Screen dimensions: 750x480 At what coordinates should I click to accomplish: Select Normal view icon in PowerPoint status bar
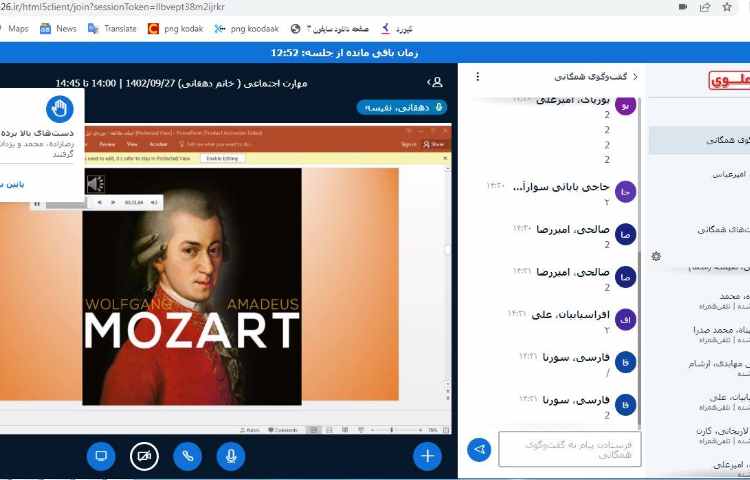(x=314, y=430)
